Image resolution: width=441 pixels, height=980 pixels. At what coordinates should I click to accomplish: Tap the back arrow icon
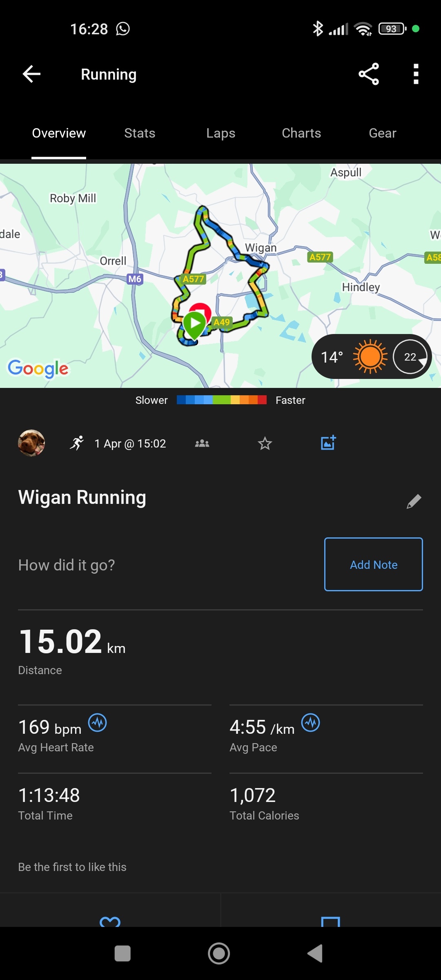pos(31,74)
